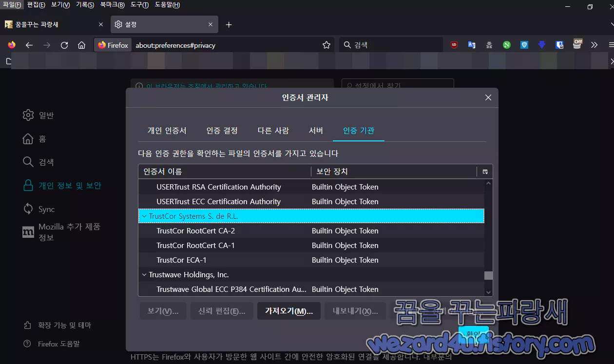Open the toolbar overflow chevron menu
The image size is (614, 364).
click(x=594, y=44)
